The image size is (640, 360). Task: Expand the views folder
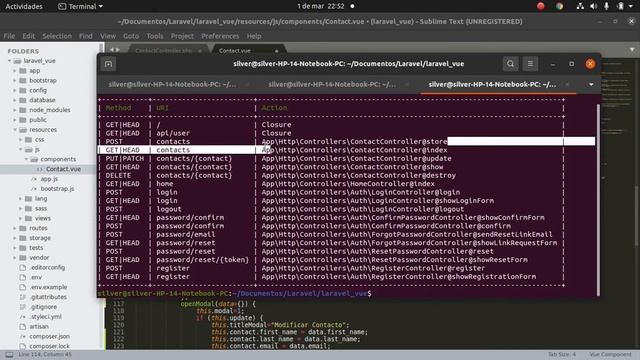[x=21, y=218]
